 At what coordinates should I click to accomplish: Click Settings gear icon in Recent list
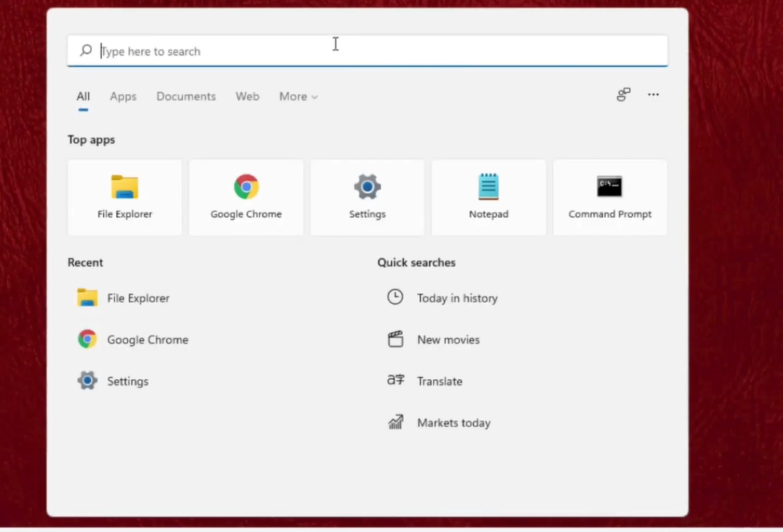pos(87,380)
